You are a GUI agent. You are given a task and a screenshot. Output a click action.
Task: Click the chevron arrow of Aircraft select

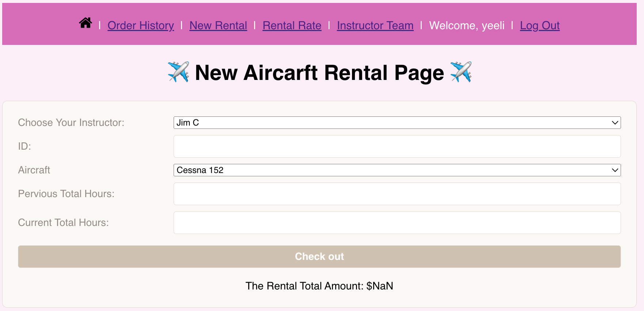coord(615,170)
